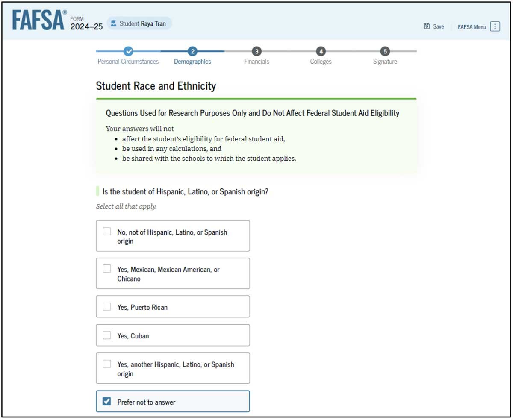Jump to the Signature step label
Image resolution: width=513 pixels, height=420 pixels.
385,62
